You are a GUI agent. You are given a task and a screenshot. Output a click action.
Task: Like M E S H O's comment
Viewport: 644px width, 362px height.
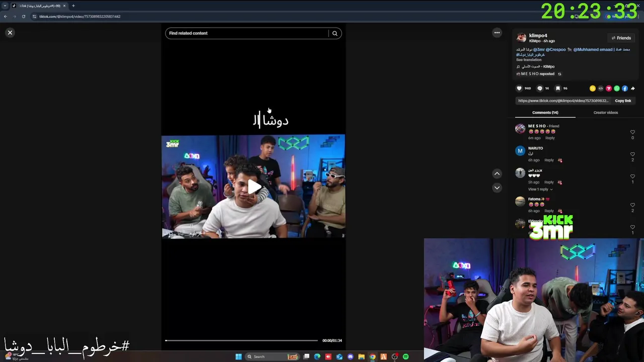632,132
